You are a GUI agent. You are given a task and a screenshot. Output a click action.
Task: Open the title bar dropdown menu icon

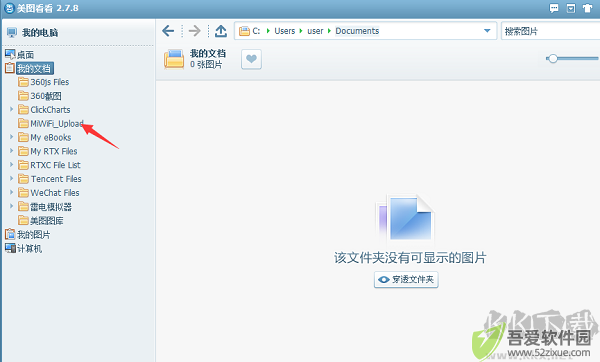coord(571,8)
